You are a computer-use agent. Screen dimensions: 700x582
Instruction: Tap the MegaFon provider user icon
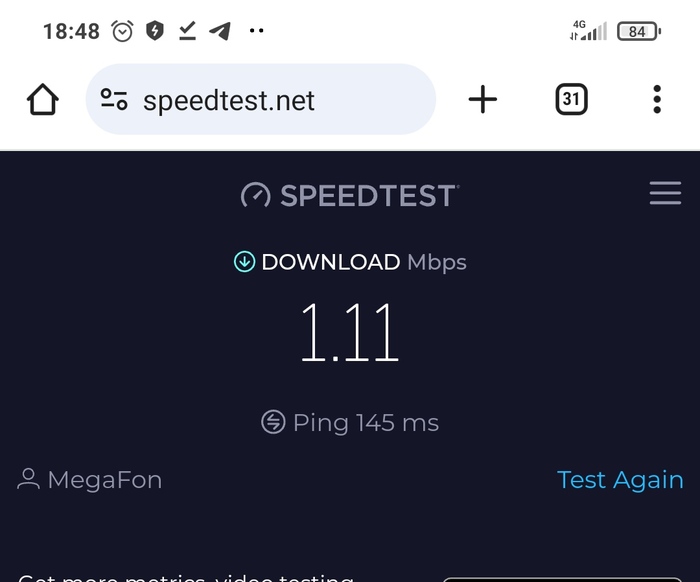pos(28,480)
